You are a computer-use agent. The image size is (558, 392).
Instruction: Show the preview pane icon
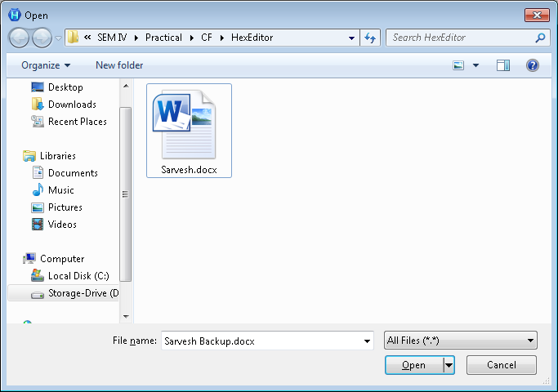click(503, 65)
